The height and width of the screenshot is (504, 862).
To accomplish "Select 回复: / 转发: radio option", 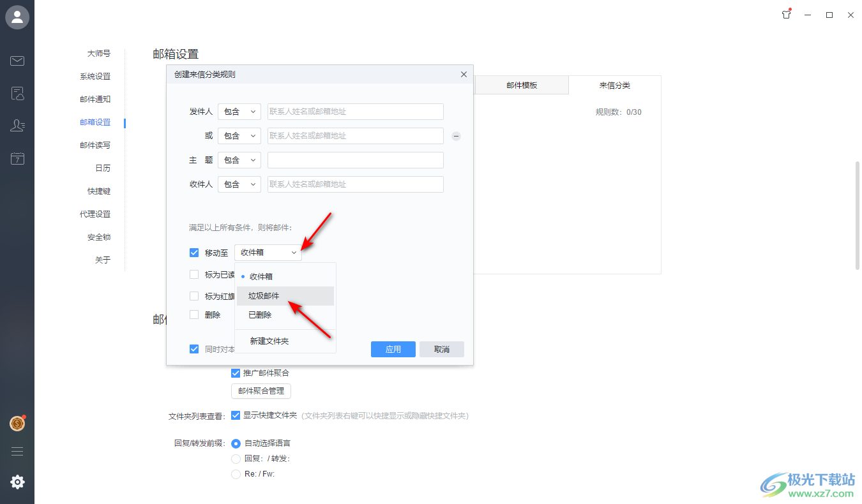I will (x=236, y=458).
